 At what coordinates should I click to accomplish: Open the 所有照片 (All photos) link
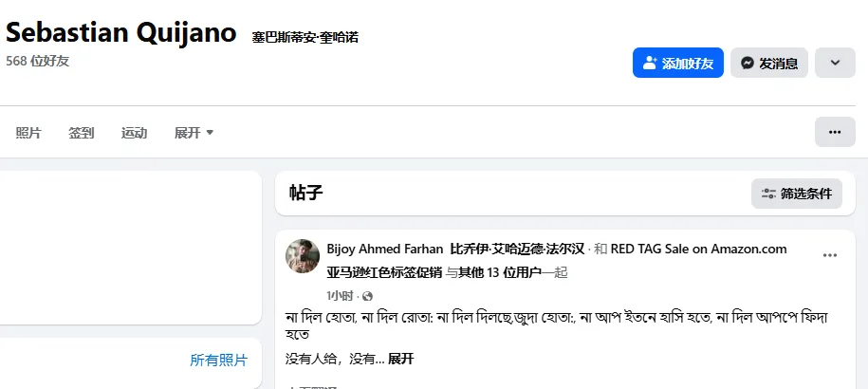[x=218, y=360]
